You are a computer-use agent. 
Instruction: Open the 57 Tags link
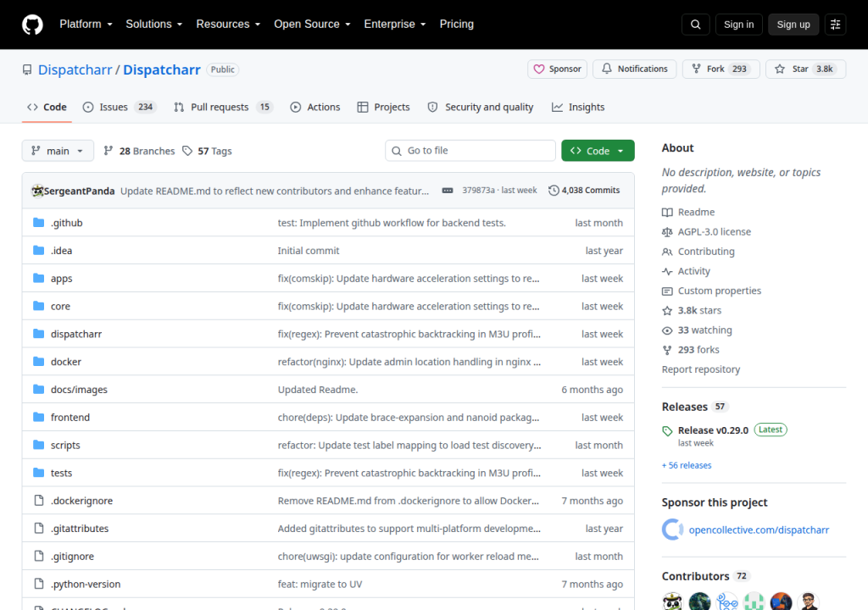pyautogui.click(x=207, y=151)
